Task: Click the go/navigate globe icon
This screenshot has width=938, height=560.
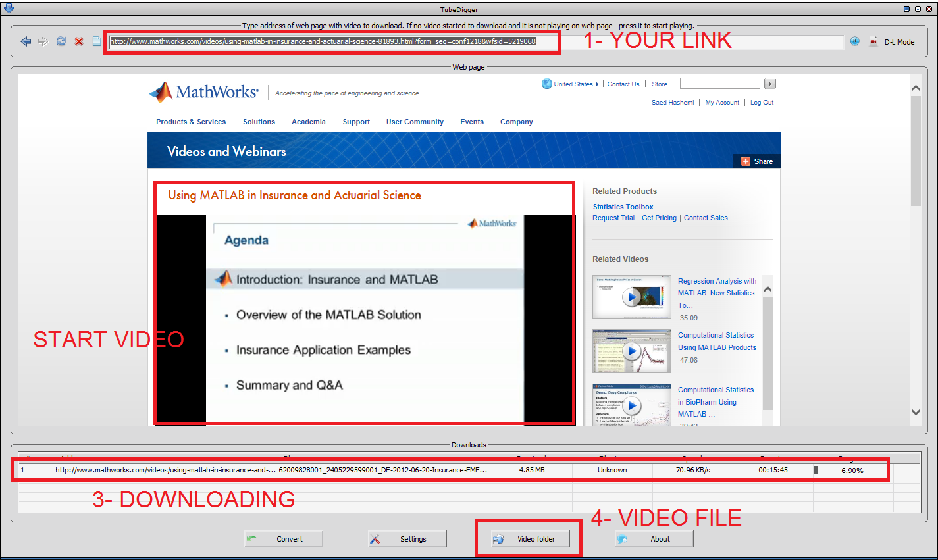Action: (x=854, y=41)
